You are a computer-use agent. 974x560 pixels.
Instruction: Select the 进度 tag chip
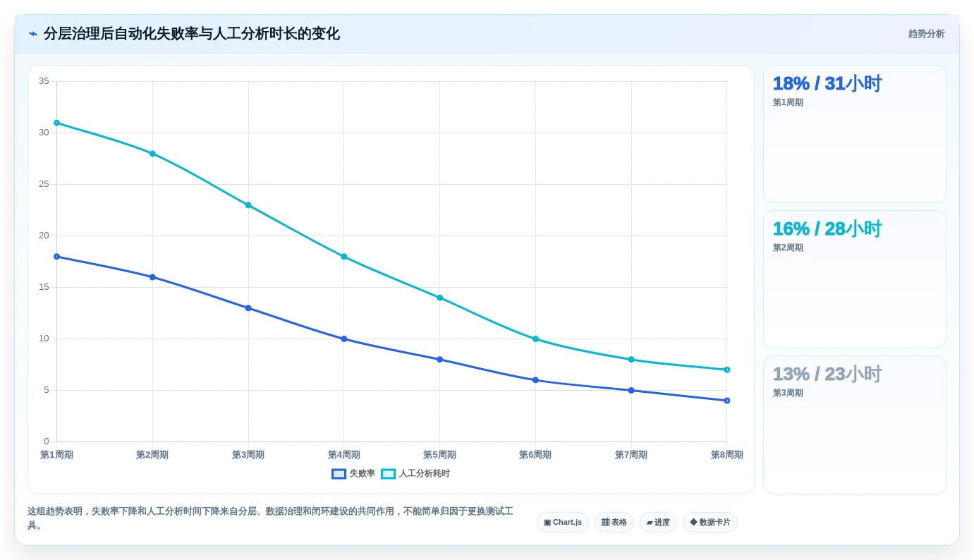658,523
